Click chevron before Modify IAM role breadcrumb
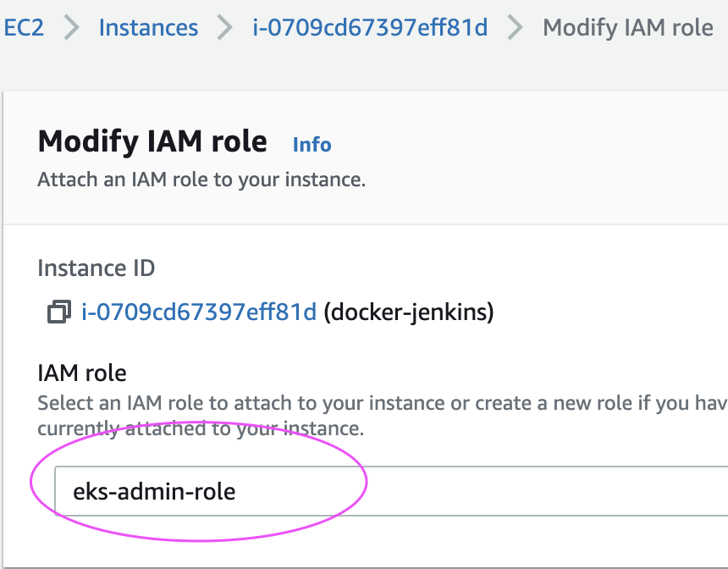This screenshot has height=569, width=728. point(516,28)
